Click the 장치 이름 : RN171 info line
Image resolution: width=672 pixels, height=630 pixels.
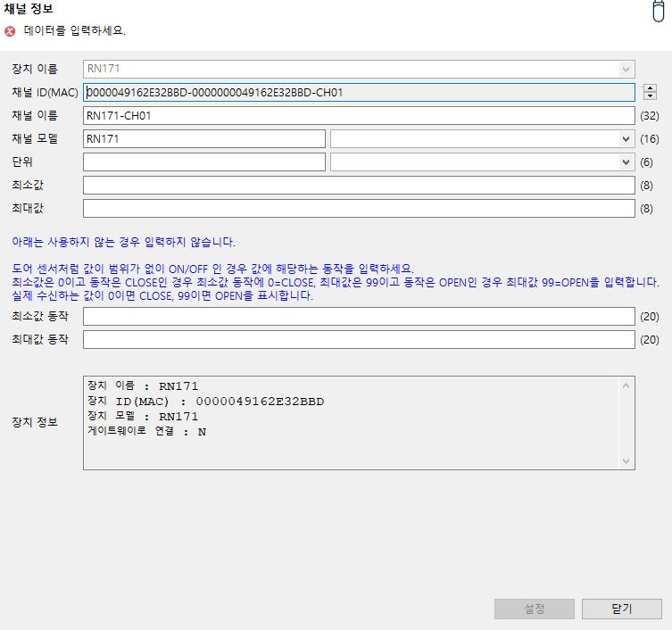tap(143, 385)
